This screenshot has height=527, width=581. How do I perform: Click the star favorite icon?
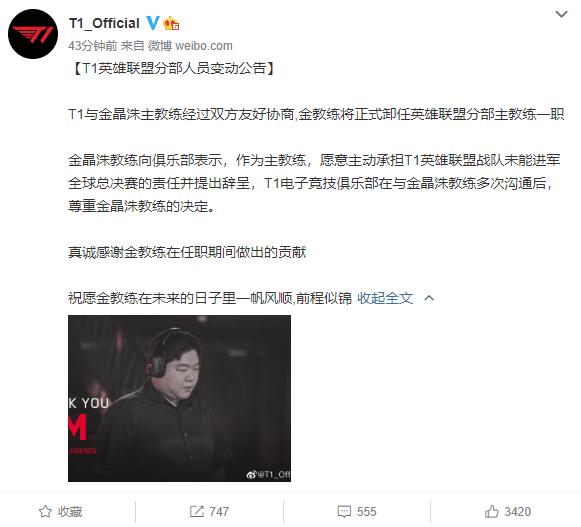tap(45, 511)
